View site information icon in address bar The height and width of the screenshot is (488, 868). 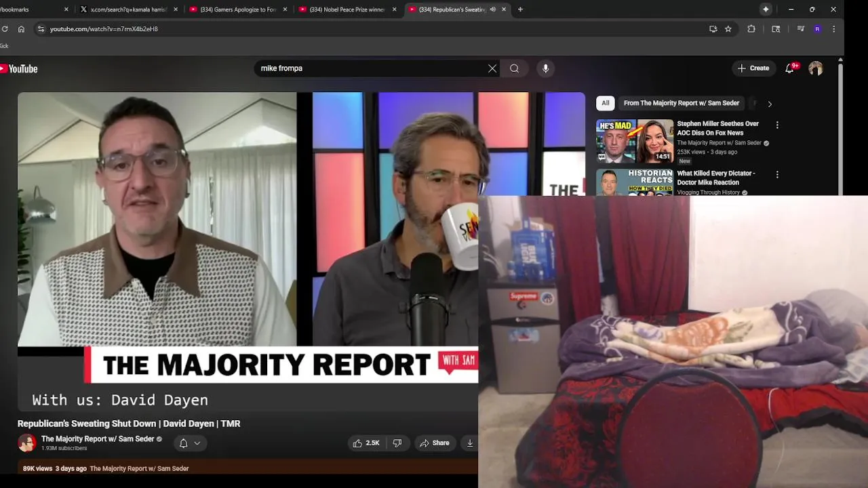point(41,29)
